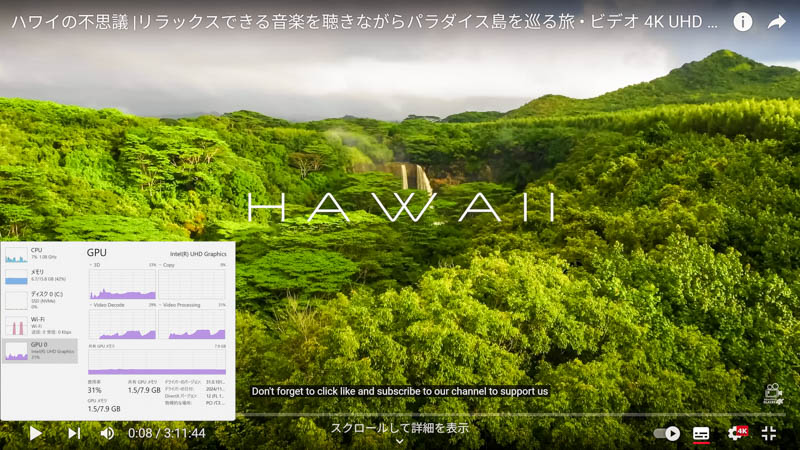The height and width of the screenshot is (450, 800).
Task: Open the 3D graph engine dropdown
Action: click(94, 265)
